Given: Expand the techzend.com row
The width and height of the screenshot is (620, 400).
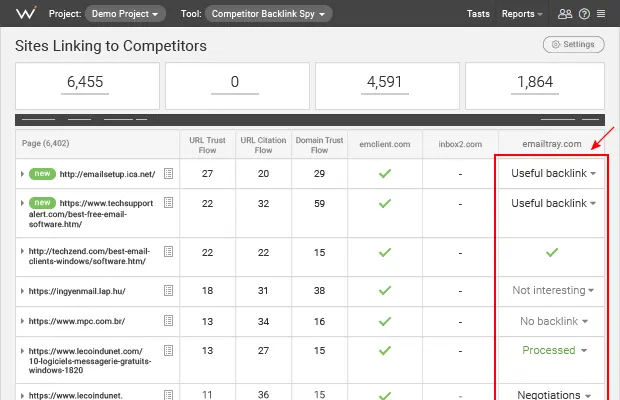Looking at the screenshot, I should pos(23,251).
